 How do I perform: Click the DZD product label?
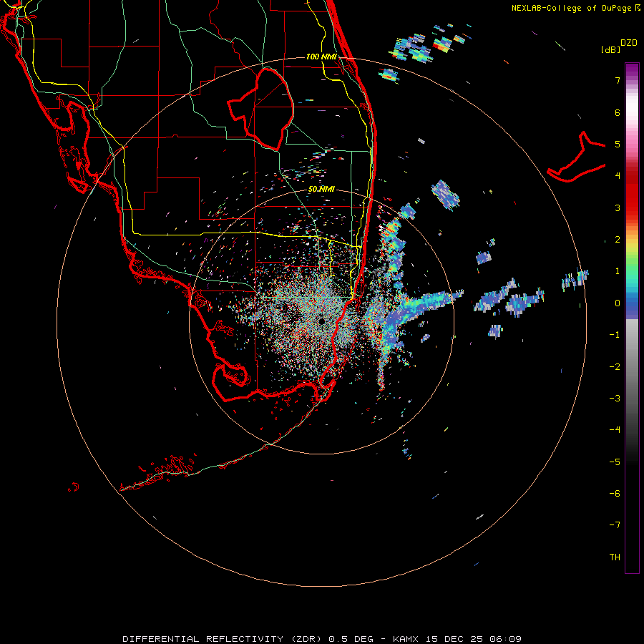(629, 43)
